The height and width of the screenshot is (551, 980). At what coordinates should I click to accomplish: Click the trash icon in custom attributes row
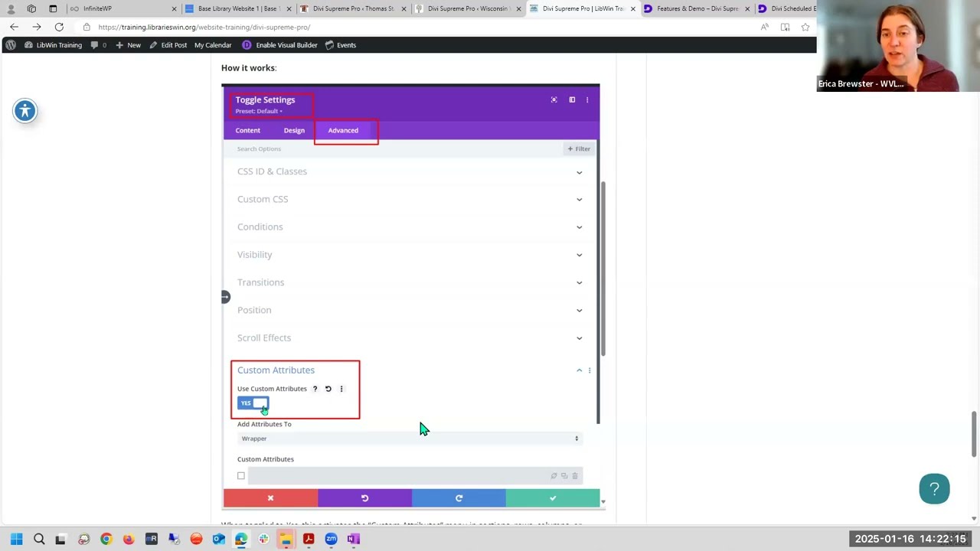point(575,476)
